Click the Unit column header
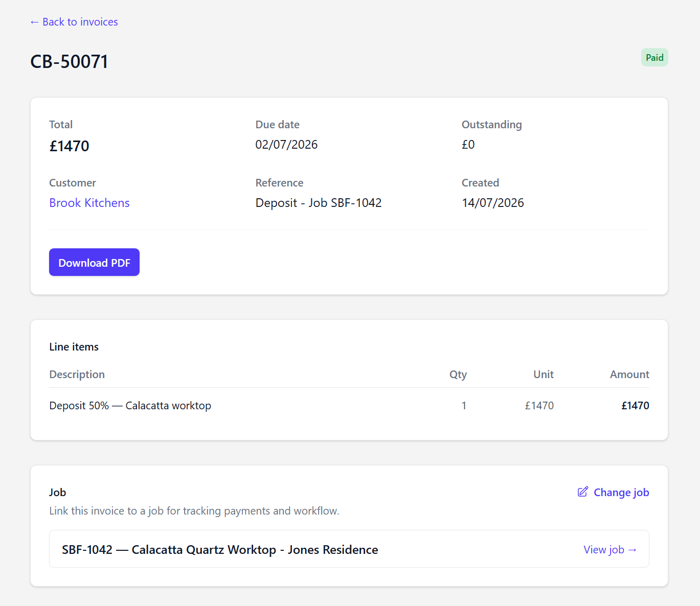The width and height of the screenshot is (700, 606). (x=544, y=375)
